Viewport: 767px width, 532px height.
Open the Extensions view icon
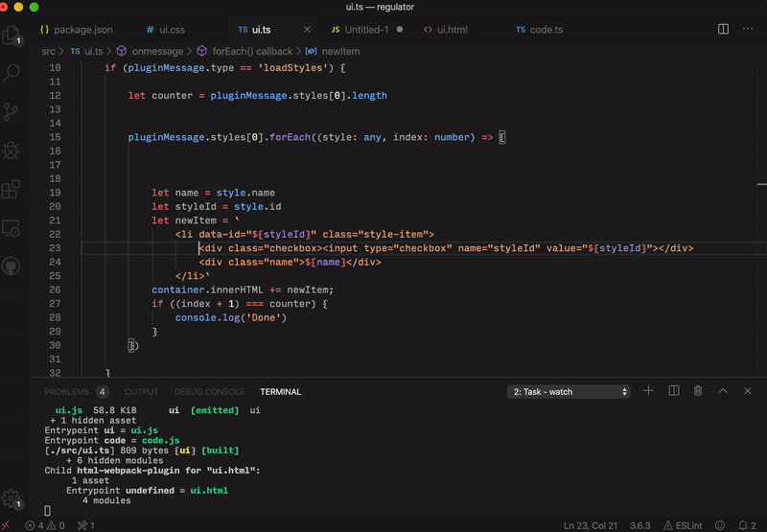click(x=11, y=189)
